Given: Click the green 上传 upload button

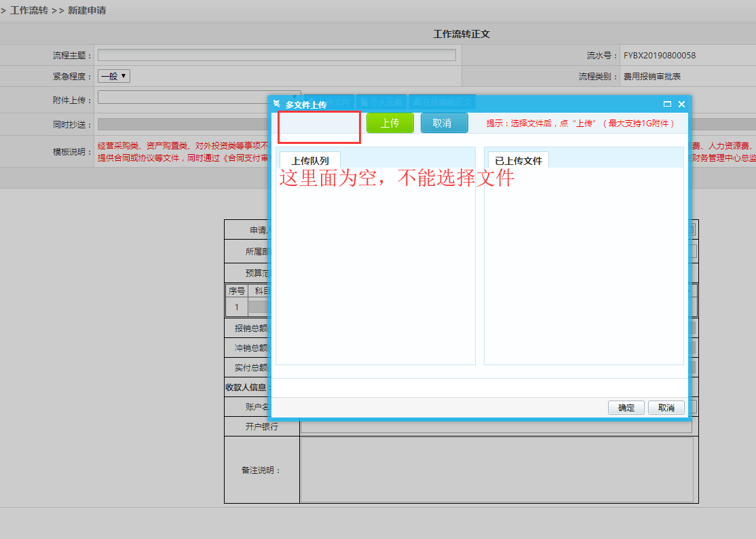Looking at the screenshot, I should [x=390, y=123].
